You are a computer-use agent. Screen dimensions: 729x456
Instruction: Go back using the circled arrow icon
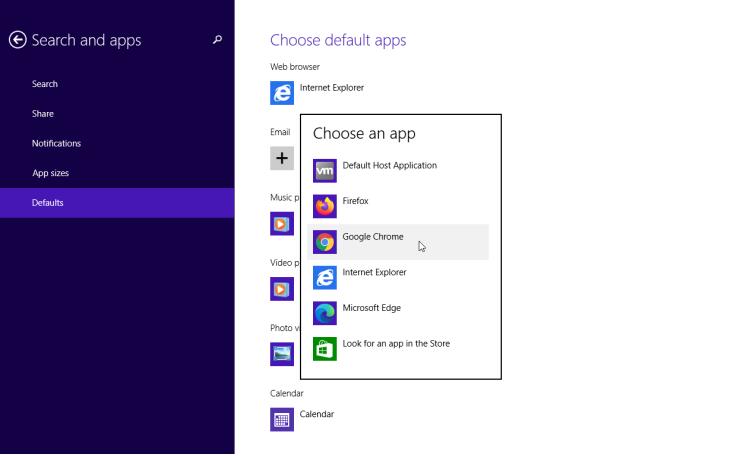point(18,40)
